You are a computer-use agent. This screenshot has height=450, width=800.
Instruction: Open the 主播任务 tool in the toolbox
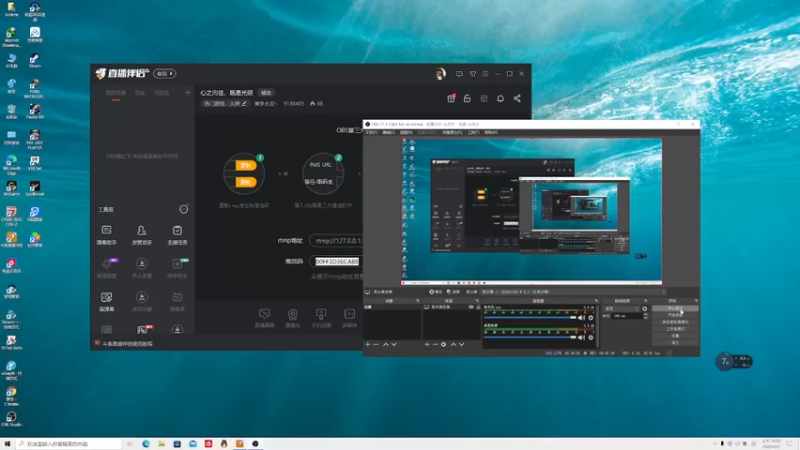click(177, 235)
